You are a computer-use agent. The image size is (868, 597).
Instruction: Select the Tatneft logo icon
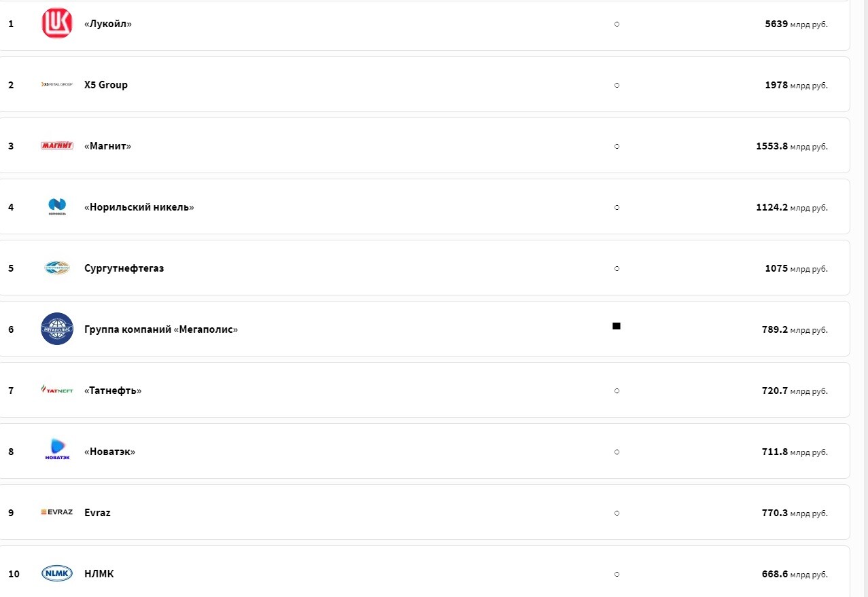click(56, 390)
